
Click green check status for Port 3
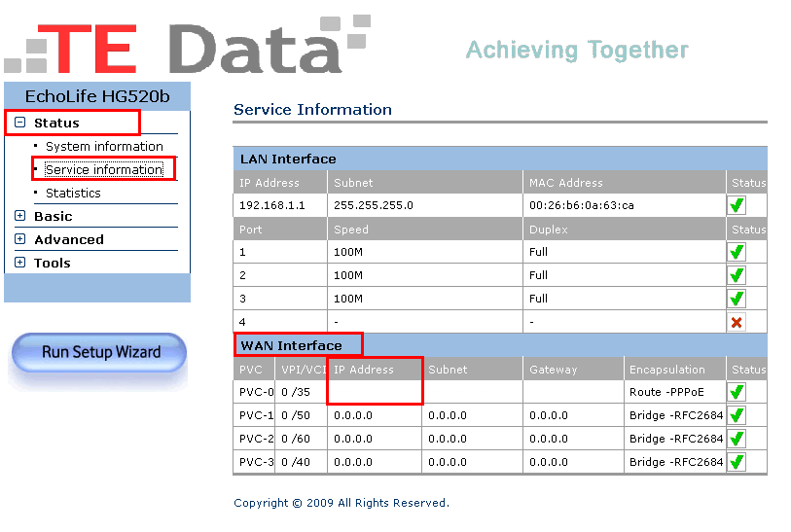[737, 299]
